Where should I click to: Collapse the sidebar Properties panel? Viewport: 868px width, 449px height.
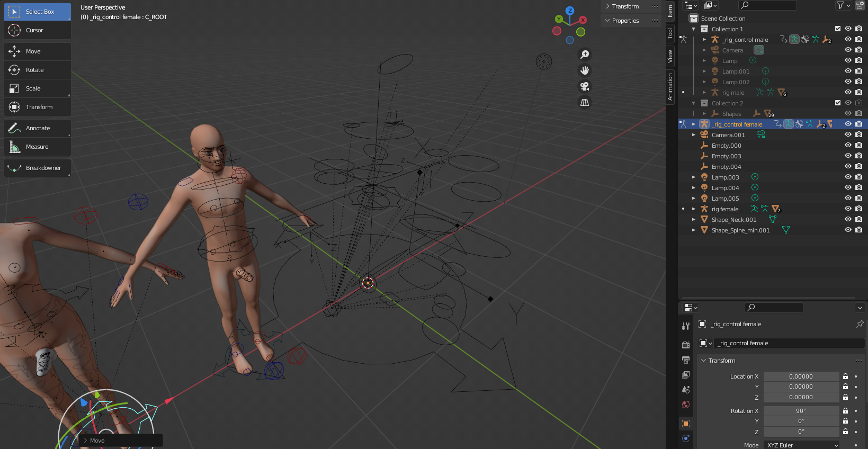point(630,21)
